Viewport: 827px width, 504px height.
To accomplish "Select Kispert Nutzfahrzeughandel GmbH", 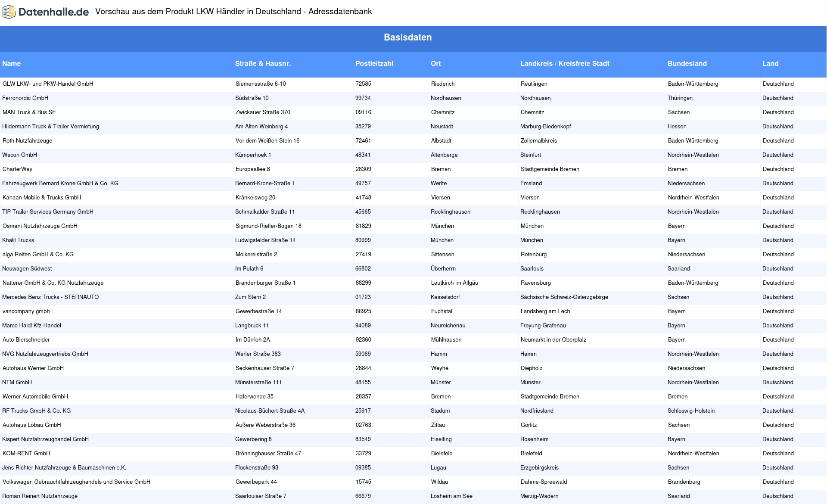I will point(46,439).
